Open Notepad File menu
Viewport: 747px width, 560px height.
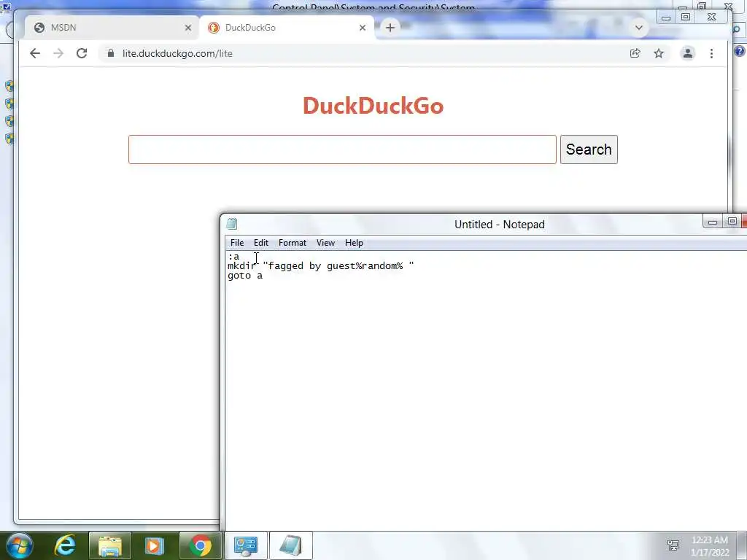pos(237,243)
